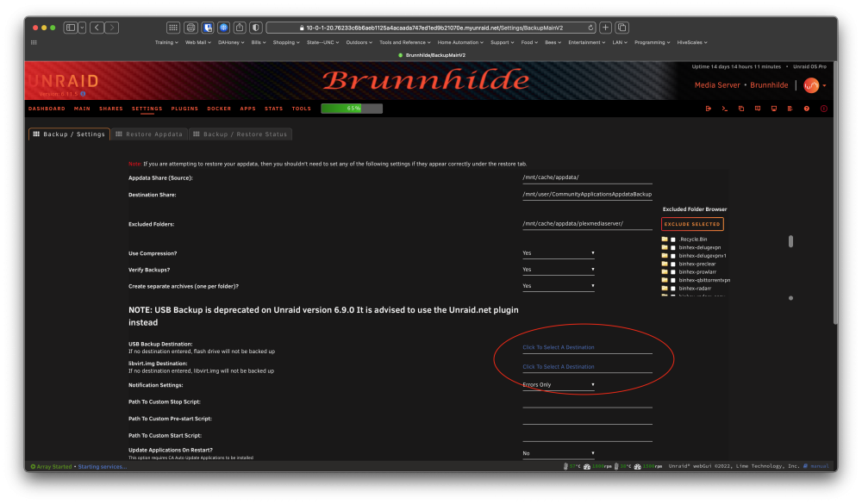Toggle the Safari sidebar button
The height and width of the screenshot is (504, 862).
coord(71,28)
